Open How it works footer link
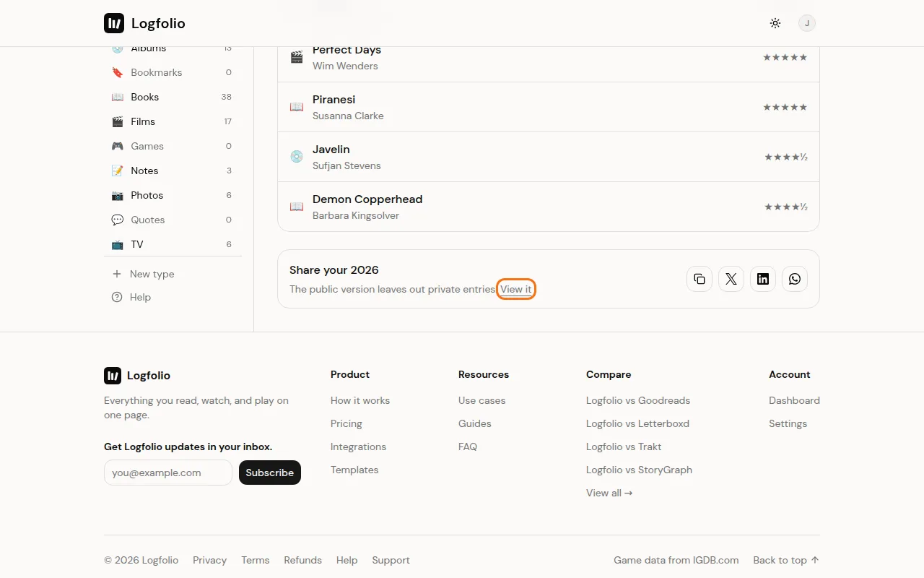924x578 pixels. [360, 400]
